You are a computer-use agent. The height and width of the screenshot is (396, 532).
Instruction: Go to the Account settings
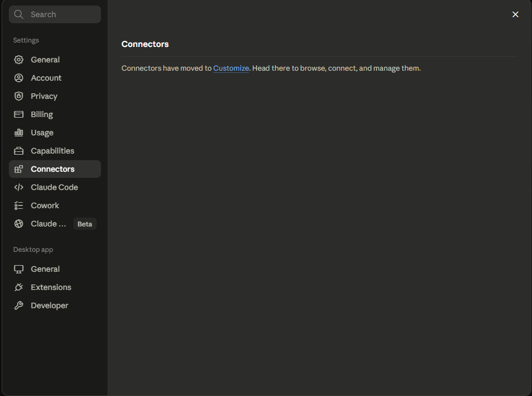(x=55, y=78)
